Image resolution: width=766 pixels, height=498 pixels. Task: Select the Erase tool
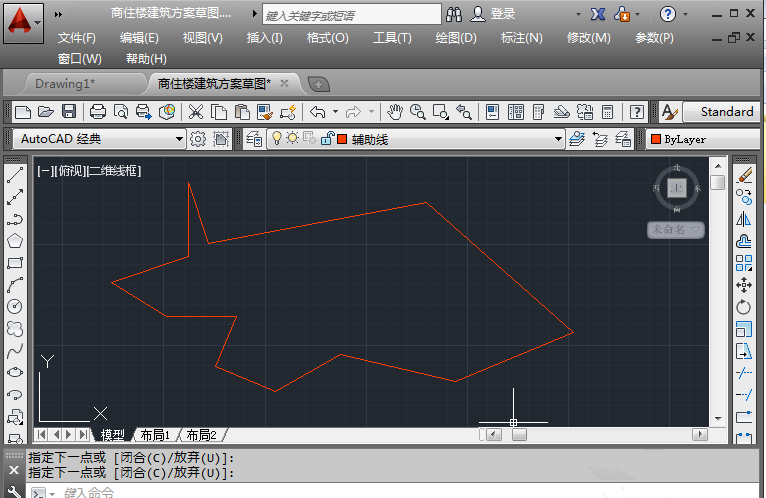pyautogui.click(x=744, y=175)
